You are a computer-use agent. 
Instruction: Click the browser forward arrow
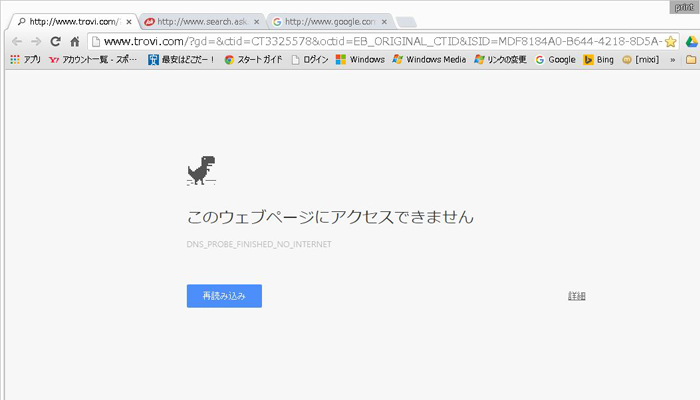[x=36, y=42]
